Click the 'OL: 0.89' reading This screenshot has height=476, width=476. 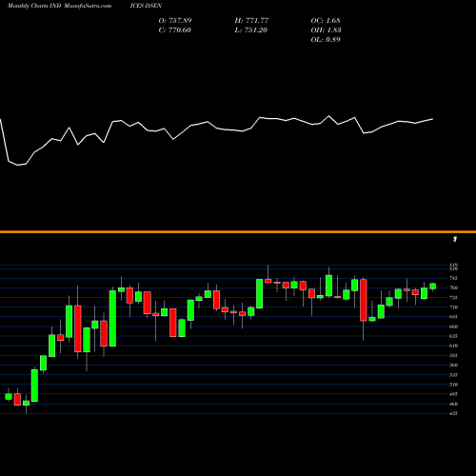tap(326, 40)
